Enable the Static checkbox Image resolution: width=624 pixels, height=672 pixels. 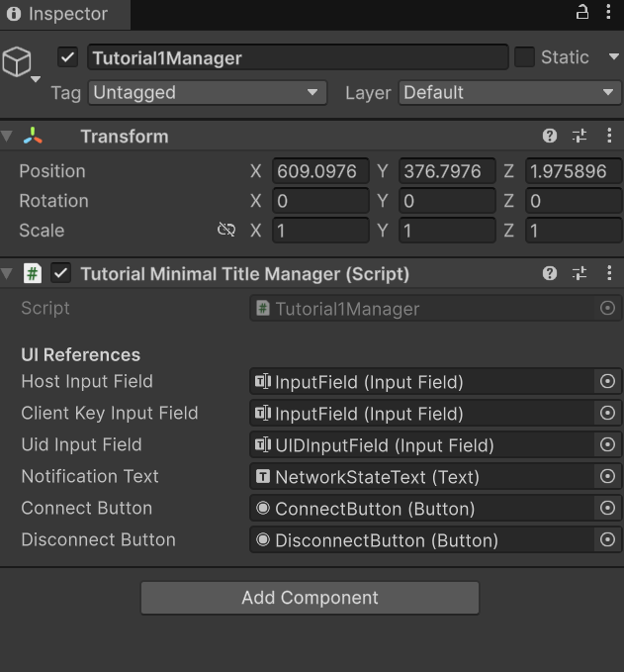coord(525,57)
